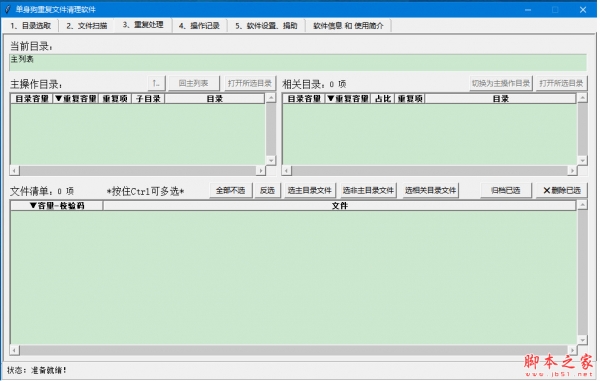Viewport: 600px width, 381px height.
Task: Click 打开所选目录 above the related directory list
Action: tap(561, 83)
